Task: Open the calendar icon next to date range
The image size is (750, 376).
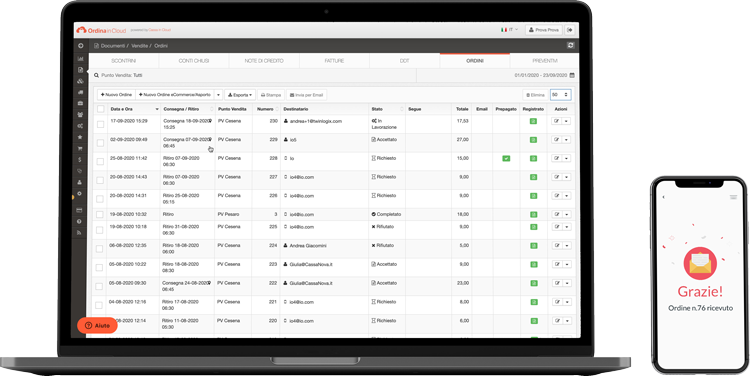Action: 572,75
